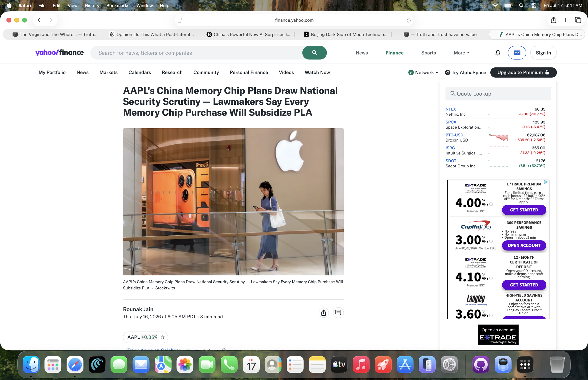Viewport: 588px width, 380px height.
Task: Focus the news and tickers search field
Action: click(197, 53)
